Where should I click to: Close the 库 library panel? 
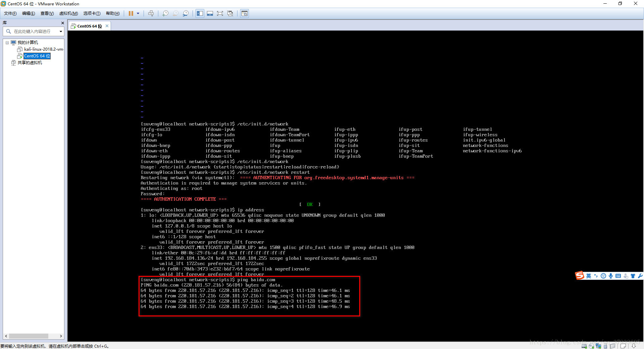click(62, 23)
